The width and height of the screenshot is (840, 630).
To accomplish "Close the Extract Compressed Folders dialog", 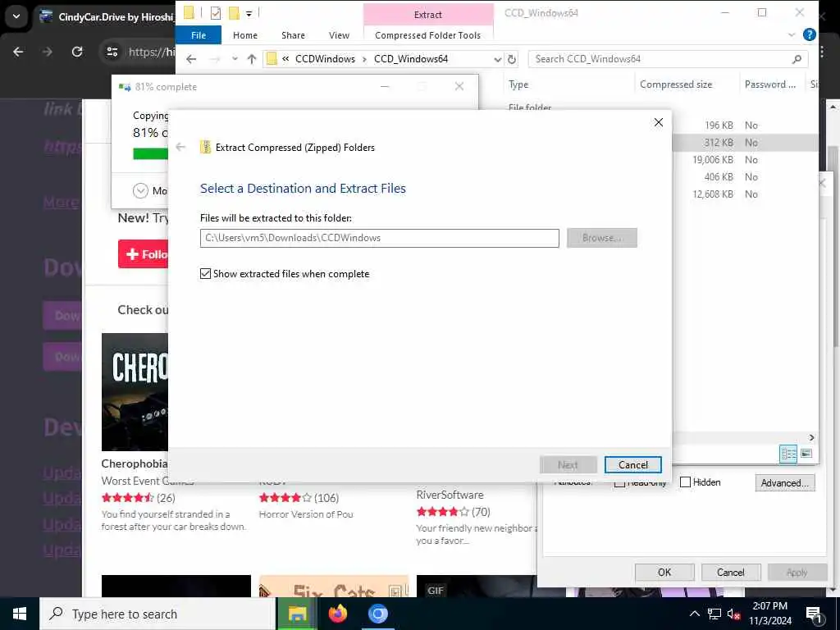I will (659, 122).
